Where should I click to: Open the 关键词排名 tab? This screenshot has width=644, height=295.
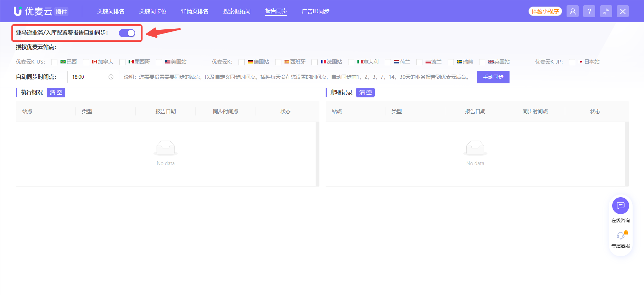coord(111,11)
